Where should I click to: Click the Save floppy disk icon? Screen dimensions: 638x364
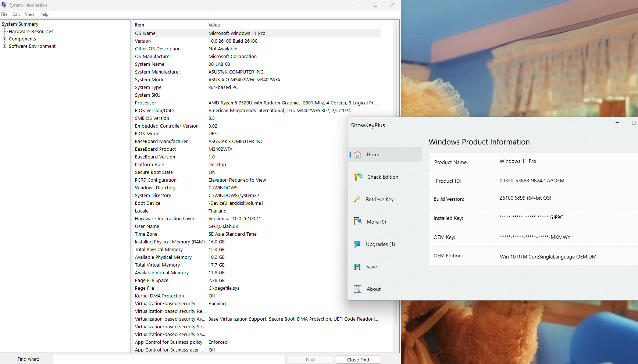point(357,267)
